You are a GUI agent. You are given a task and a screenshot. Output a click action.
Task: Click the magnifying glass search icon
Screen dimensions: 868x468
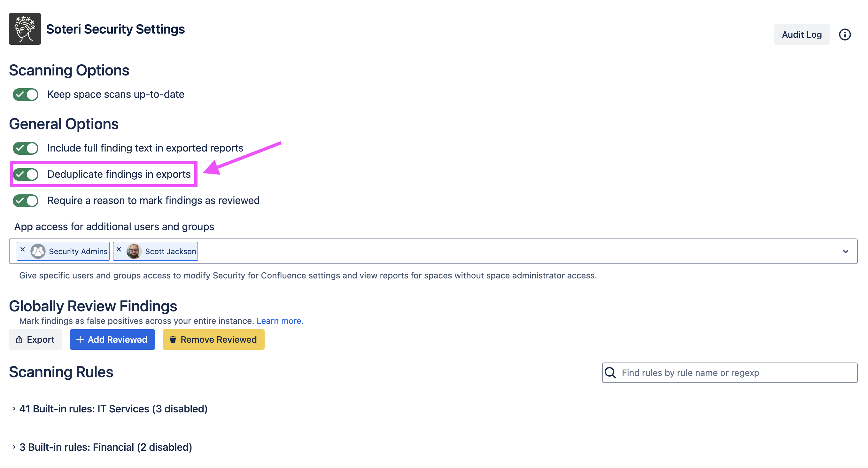coord(610,373)
